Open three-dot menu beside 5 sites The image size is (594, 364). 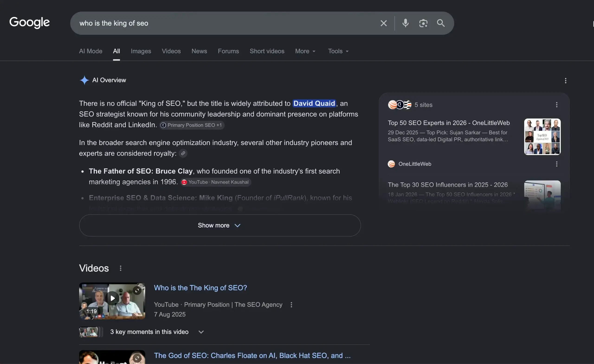557,105
